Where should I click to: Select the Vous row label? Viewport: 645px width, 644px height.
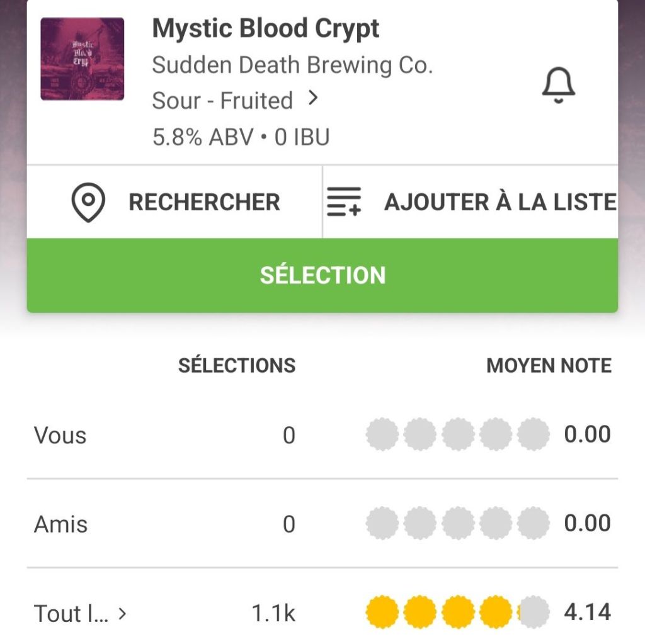[x=60, y=435]
